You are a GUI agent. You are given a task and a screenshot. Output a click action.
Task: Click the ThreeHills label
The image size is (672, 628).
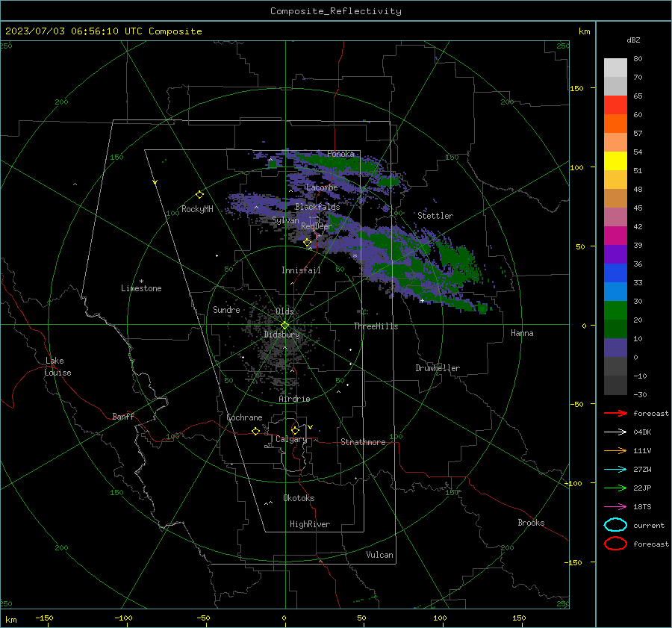[376, 326]
